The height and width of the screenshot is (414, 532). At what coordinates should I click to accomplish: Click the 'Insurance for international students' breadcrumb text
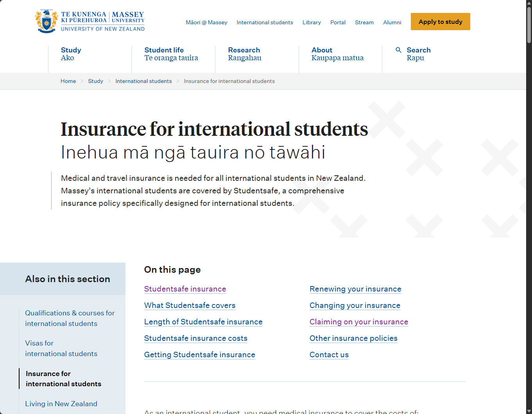229,81
